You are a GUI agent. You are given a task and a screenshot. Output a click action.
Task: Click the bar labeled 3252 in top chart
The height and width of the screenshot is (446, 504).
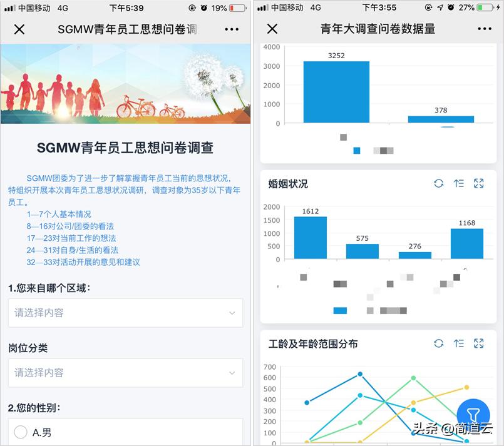tap(336, 91)
